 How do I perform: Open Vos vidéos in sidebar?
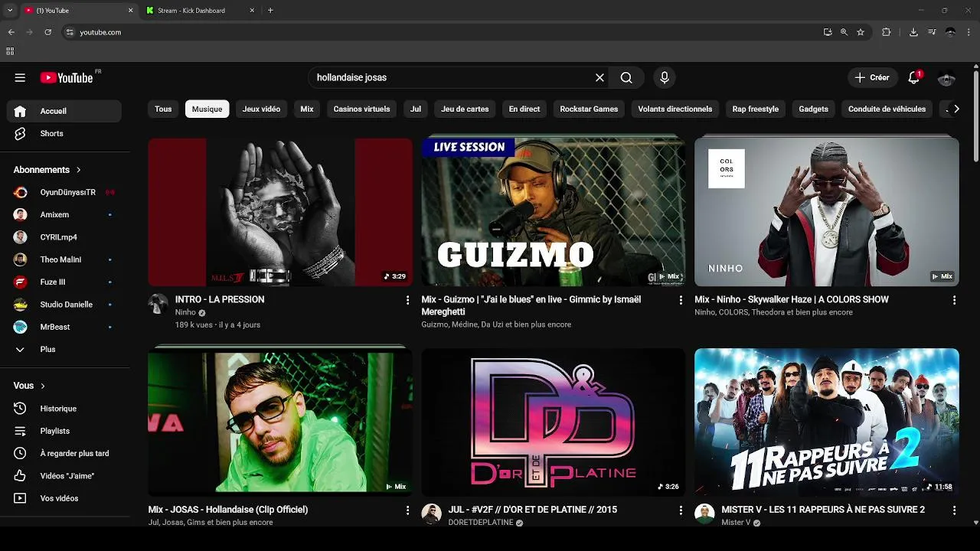[x=64, y=498]
